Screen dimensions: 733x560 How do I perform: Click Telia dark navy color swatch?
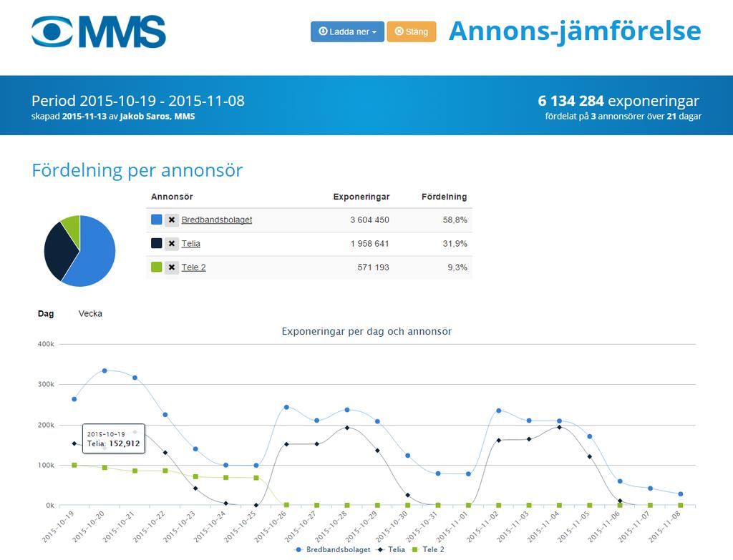[157, 243]
